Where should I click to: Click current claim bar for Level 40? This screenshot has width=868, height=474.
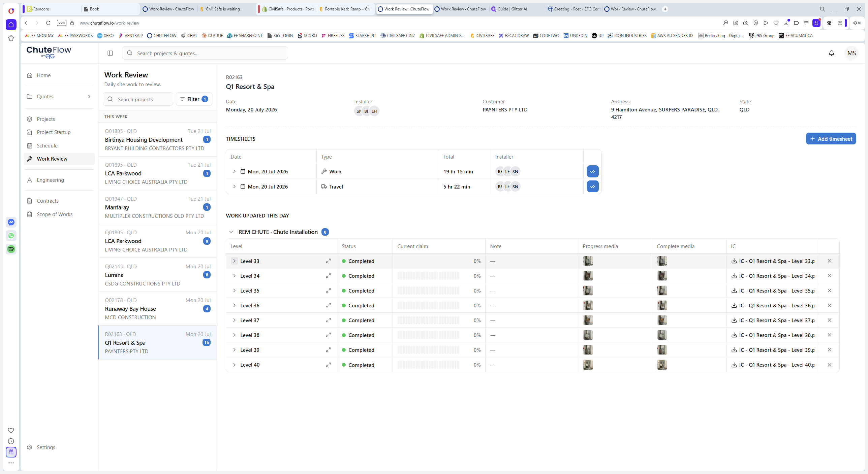tap(428, 365)
